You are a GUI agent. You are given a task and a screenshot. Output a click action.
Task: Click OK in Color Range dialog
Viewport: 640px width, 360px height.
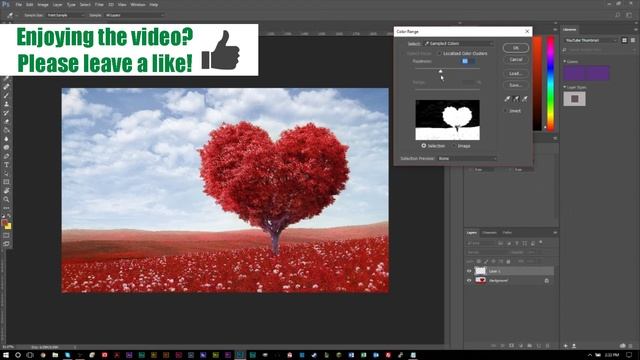tap(516, 48)
